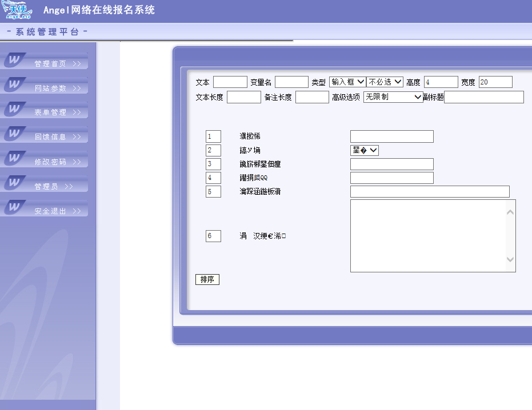Select 修改密码 in sidebar
The image size is (532, 410).
click(x=50, y=162)
